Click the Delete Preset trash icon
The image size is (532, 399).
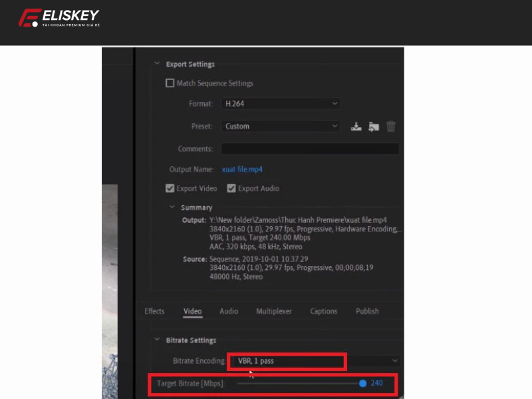tap(390, 126)
